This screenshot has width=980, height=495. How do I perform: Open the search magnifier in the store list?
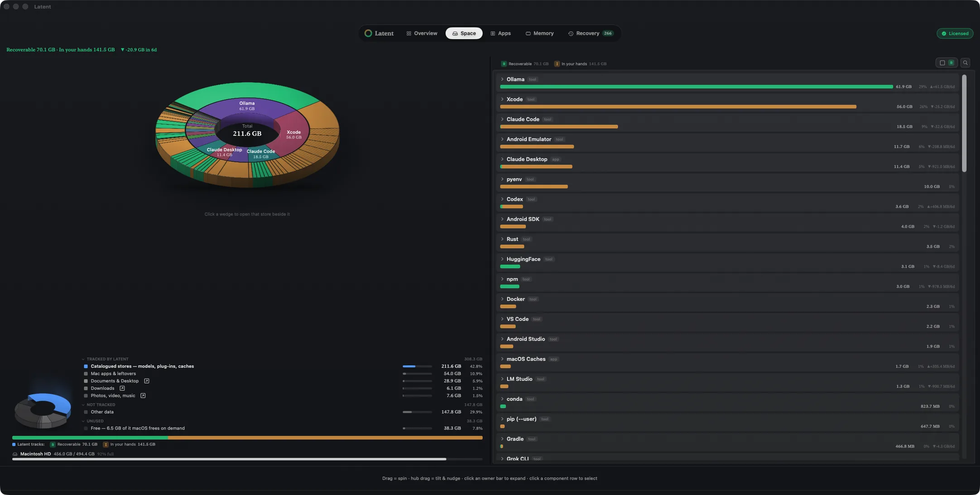(965, 63)
